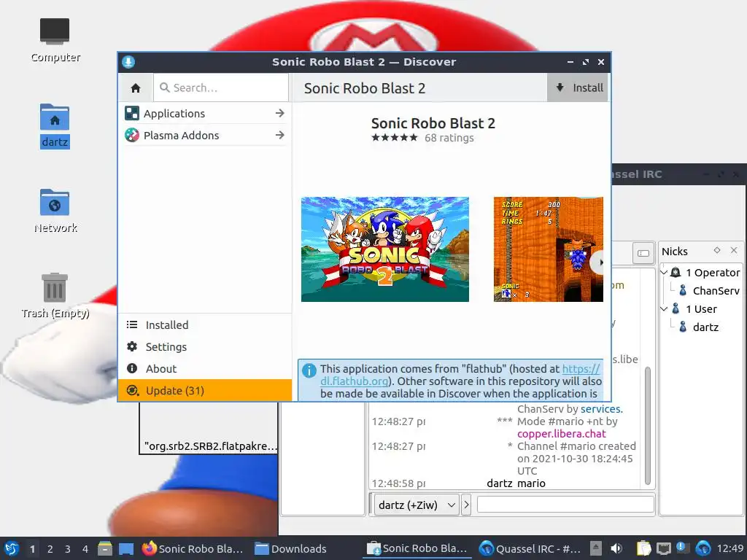The image size is (747, 560).
Task: Open Discover Settings
Action: pyautogui.click(x=205, y=346)
